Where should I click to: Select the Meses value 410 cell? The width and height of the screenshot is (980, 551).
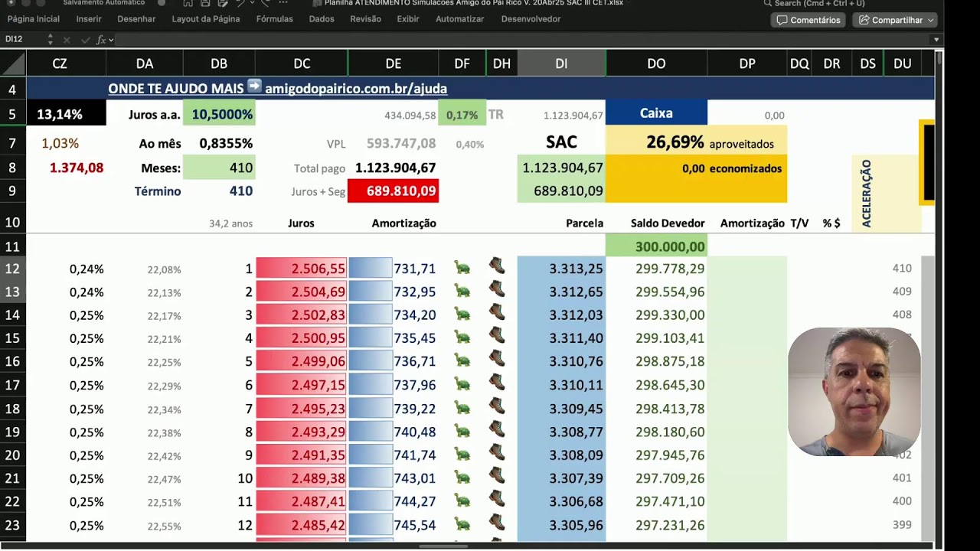[x=219, y=168]
